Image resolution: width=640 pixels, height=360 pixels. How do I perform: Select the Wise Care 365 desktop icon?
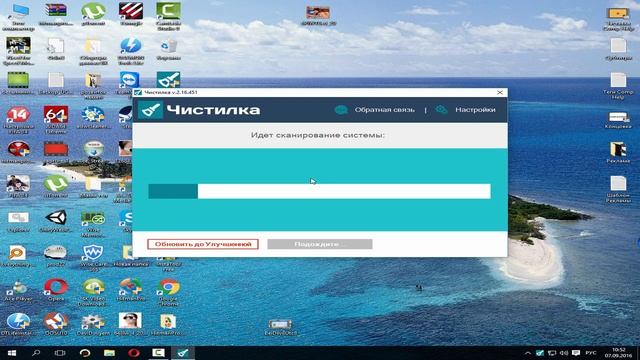click(x=93, y=258)
